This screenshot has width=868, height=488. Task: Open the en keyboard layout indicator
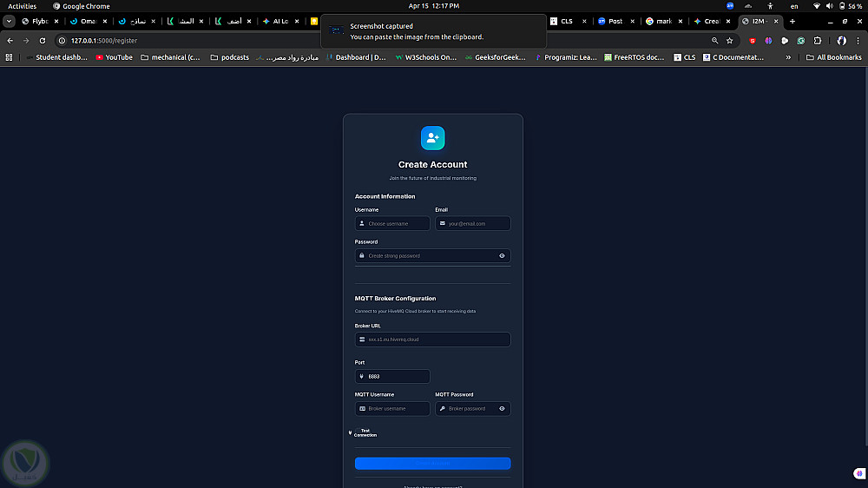[x=794, y=6]
